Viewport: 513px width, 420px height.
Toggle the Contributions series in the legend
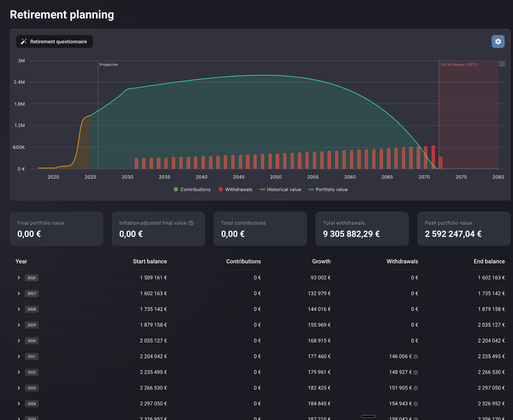(x=192, y=190)
